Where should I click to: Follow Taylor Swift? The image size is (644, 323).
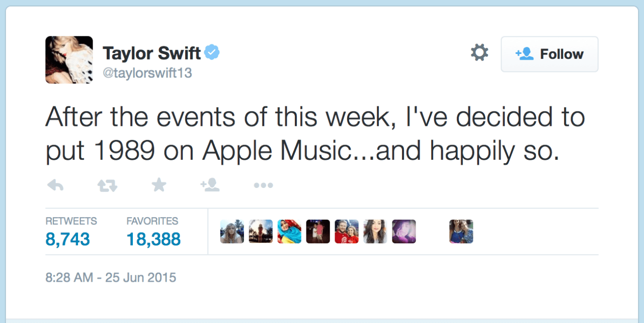pyautogui.click(x=549, y=54)
